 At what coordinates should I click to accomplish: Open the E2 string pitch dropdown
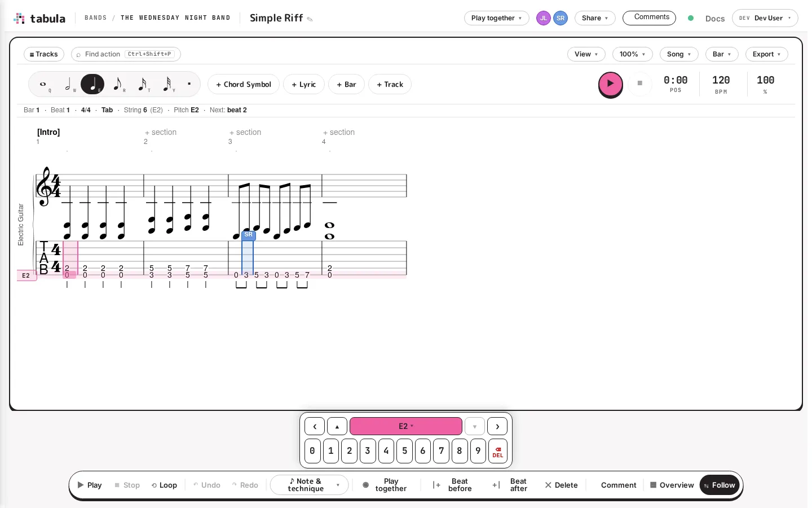406,426
